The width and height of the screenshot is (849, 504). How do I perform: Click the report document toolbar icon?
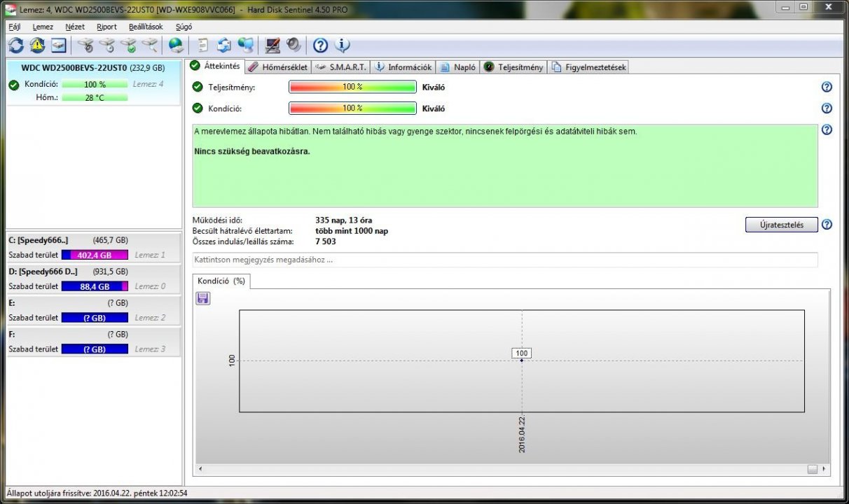pyautogui.click(x=203, y=45)
